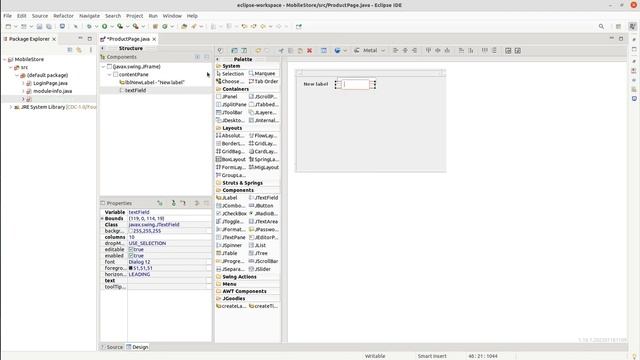This screenshot has width=640, height=360.
Task: Expand the AWT Components palette category
Action: click(244, 291)
